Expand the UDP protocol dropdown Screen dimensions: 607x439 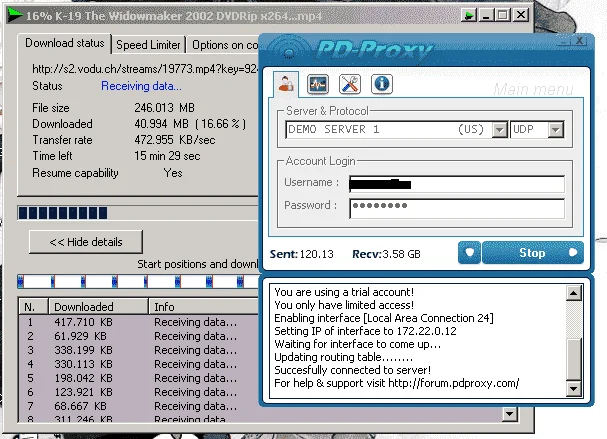556,130
